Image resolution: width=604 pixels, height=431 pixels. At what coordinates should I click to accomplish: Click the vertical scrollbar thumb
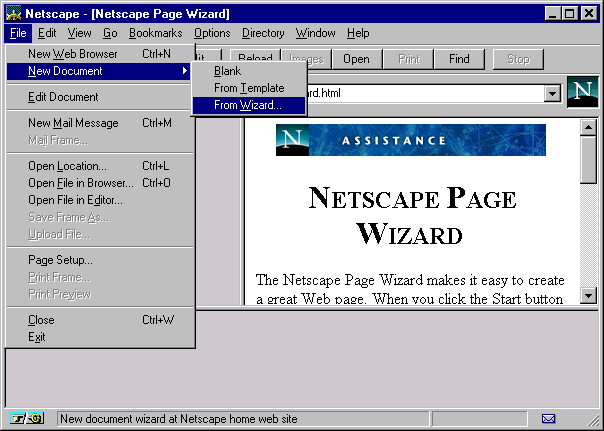588,159
